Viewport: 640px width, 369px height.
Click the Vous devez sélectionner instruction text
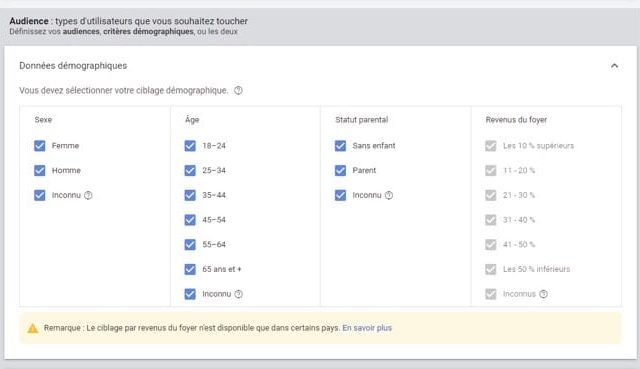(x=123, y=91)
